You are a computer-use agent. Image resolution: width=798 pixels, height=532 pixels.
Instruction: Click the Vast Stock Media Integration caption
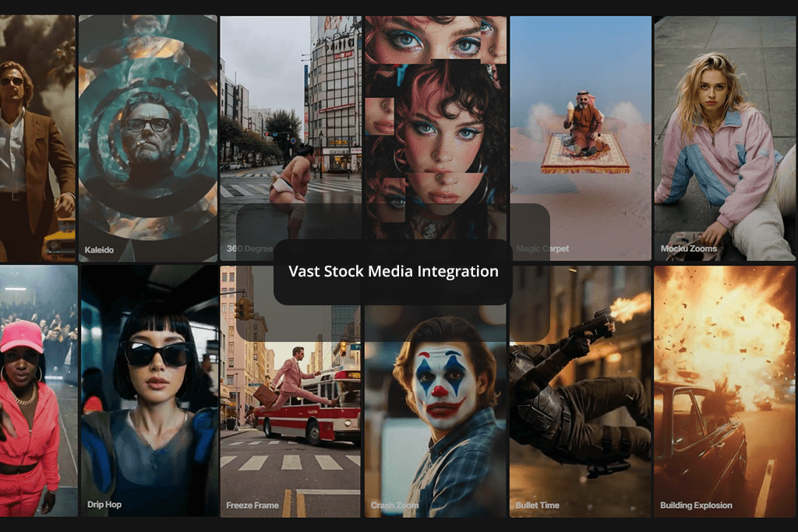coord(393,272)
